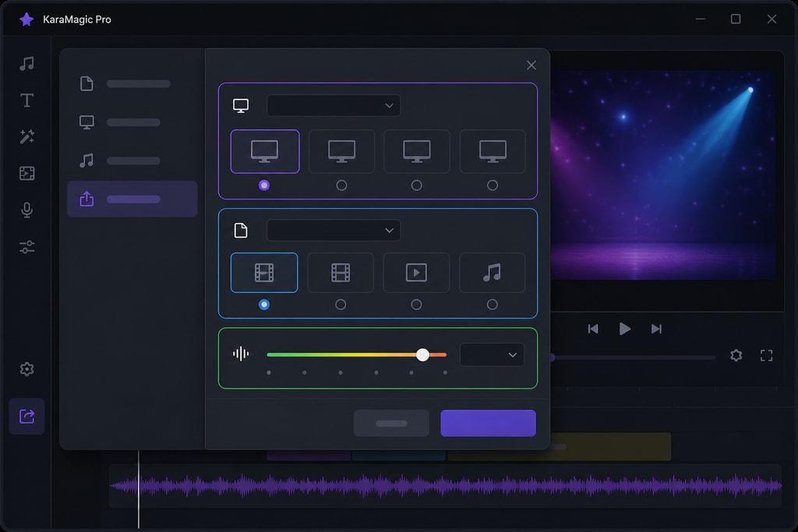
Task: Open the microphone recording tool
Action: (x=27, y=210)
